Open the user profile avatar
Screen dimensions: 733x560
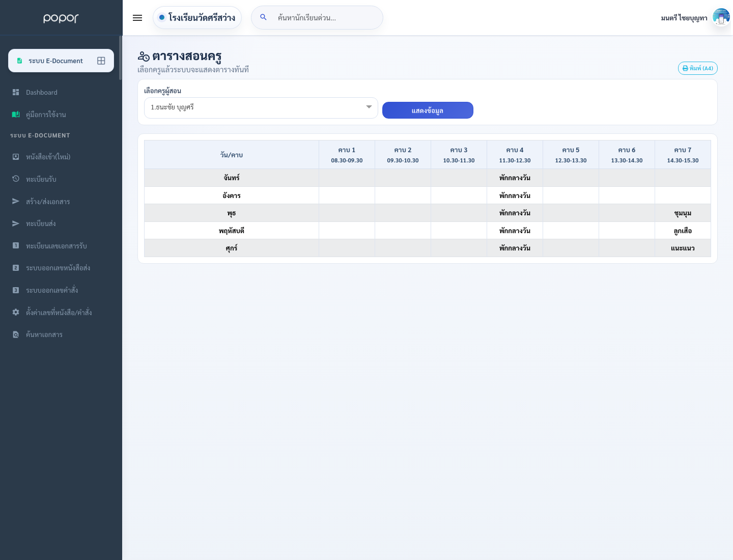click(x=721, y=17)
